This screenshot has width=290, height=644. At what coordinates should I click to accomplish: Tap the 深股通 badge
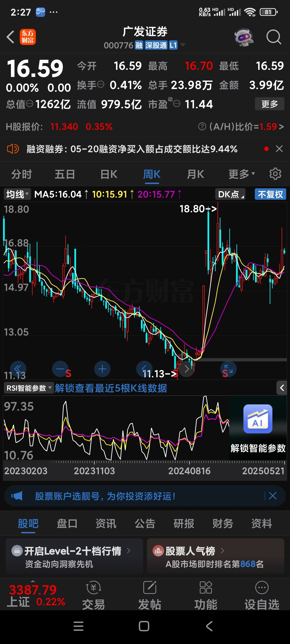pos(156,45)
